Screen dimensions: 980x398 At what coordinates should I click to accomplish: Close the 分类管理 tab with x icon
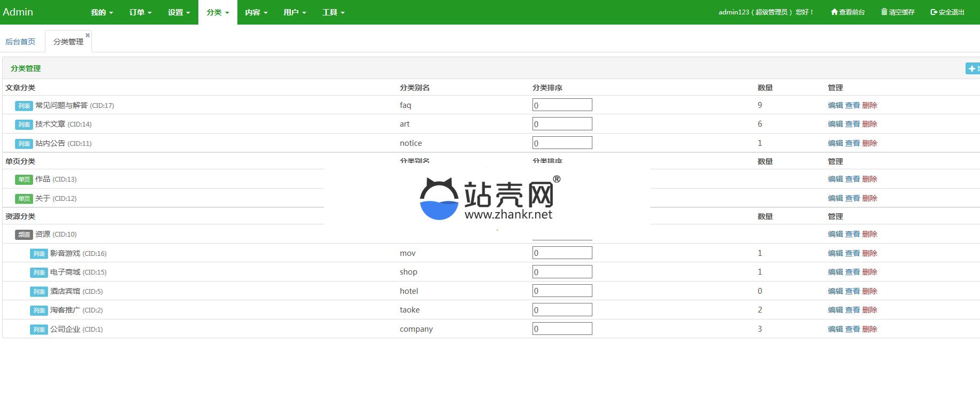(x=88, y=35)
